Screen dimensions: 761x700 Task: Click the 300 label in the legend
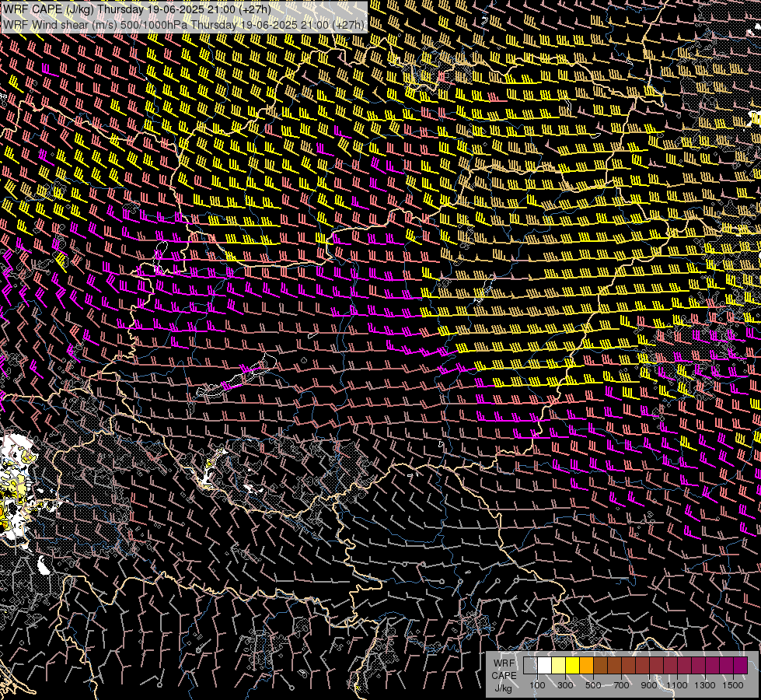565,685
